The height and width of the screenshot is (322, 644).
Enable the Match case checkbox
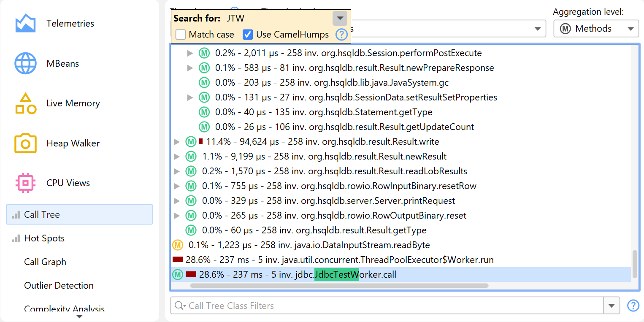(x=181, y=35)
